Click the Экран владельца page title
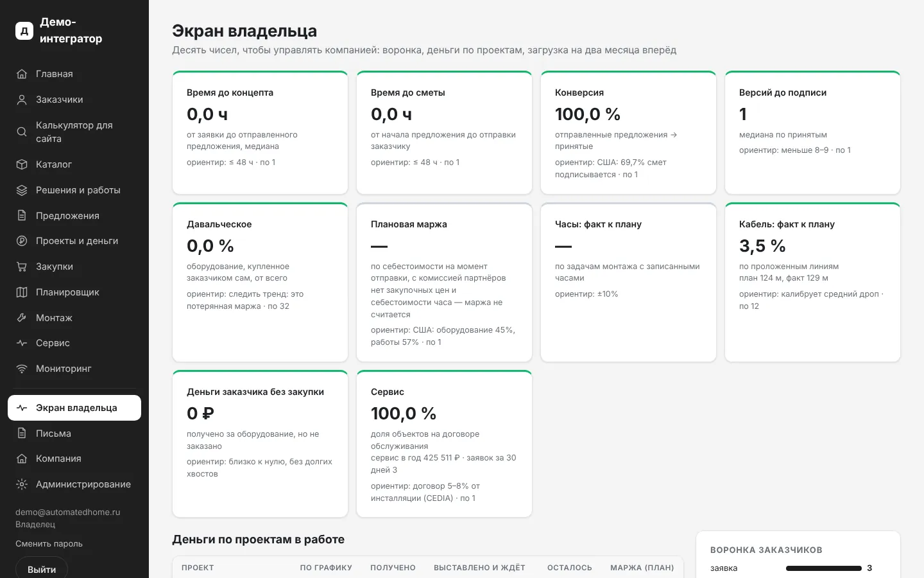924x578 pixels. pyautogui.click(x=244, y=31)
